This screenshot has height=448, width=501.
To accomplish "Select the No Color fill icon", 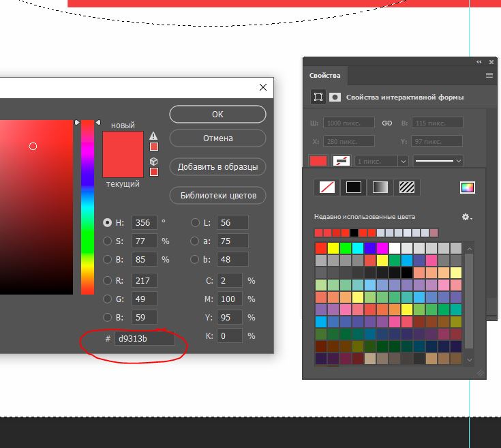I will coord(328,187).
